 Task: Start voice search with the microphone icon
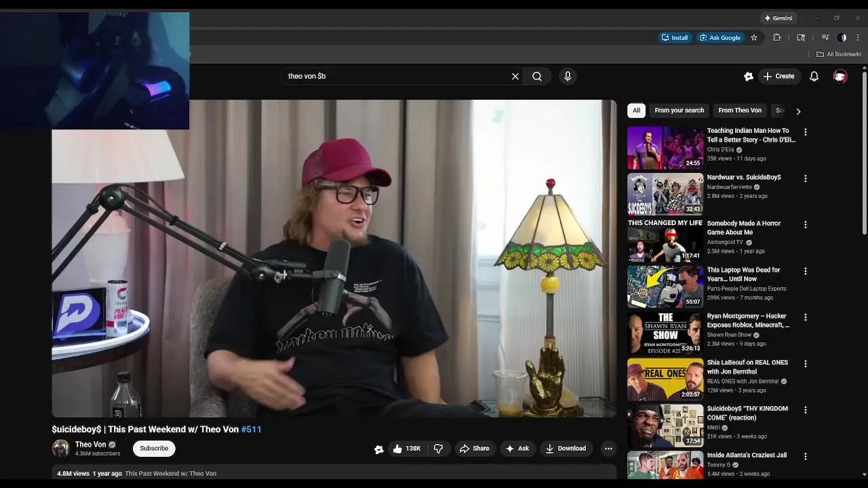tap(568, 77)
